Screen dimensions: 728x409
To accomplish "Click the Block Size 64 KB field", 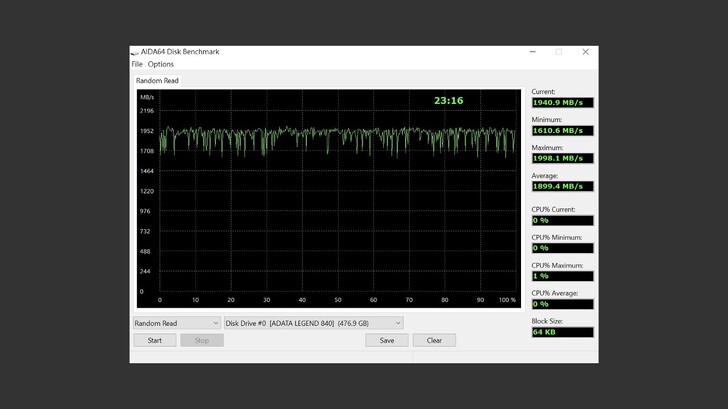I will pos(562,332).
